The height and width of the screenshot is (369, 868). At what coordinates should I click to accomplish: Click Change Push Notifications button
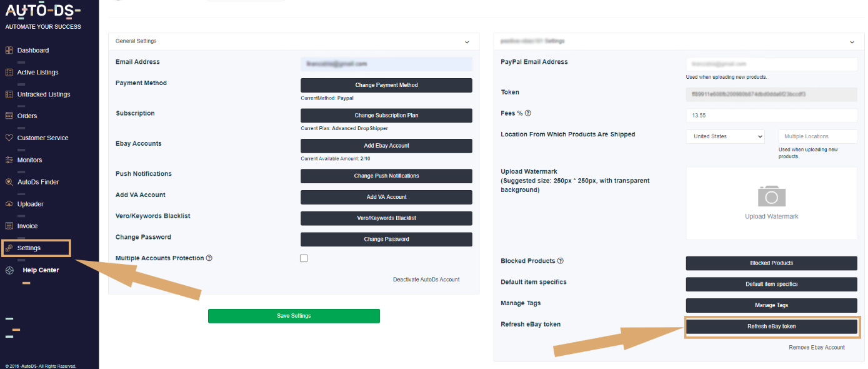coord(386,176)
